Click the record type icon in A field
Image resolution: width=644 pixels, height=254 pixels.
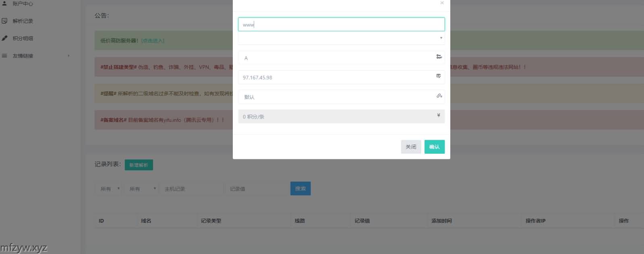pyautogui.click(x=439, y=57)
